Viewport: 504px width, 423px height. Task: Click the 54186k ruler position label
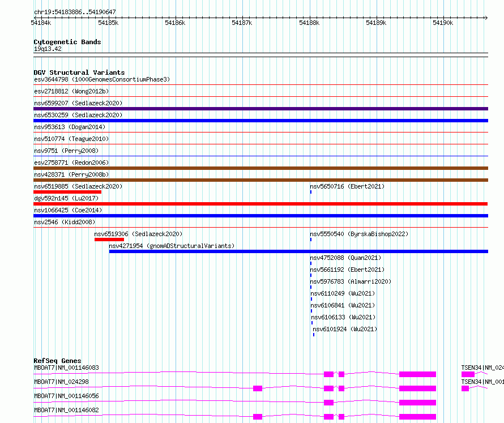(x=175, y=23)
